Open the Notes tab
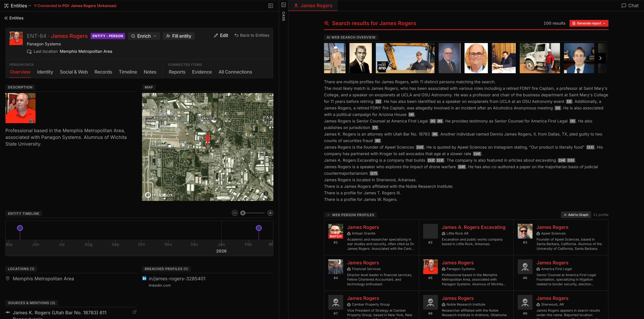644x319 pixels. (150, 72)
